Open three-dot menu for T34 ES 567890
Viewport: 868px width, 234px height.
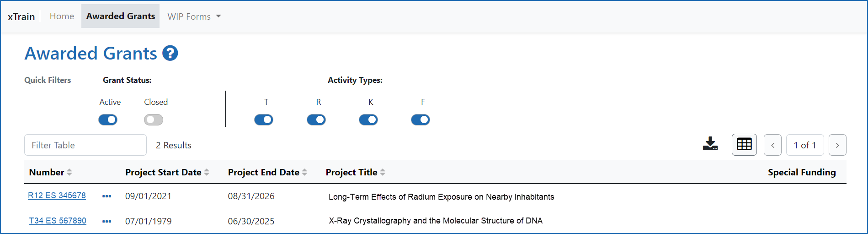coord(107,222)
